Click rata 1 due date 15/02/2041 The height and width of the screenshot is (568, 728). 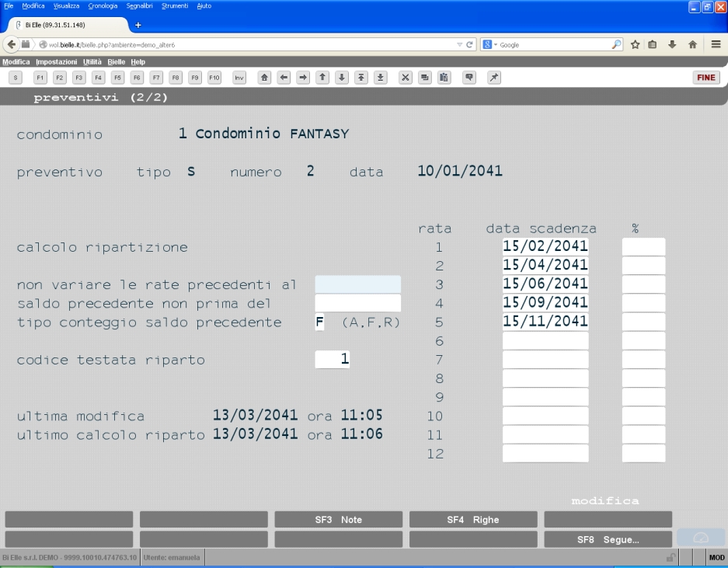pos(545,246)
